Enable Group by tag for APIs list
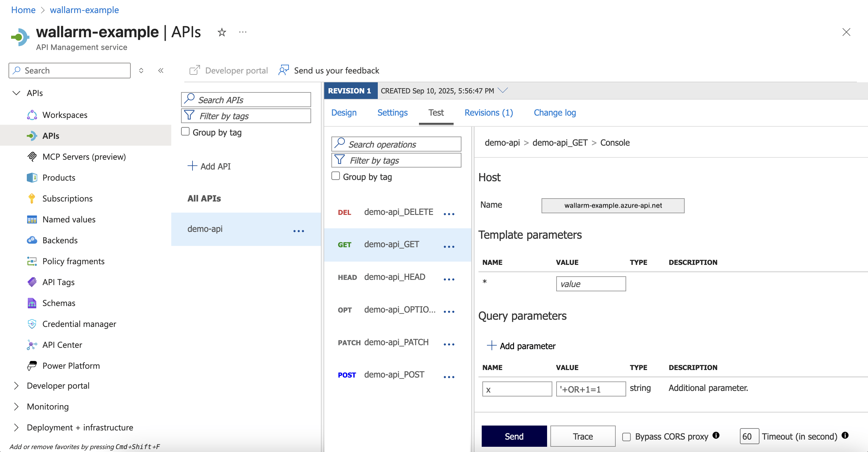The width and height of the screenshot is (868, 452). pyautogui.click(x=185, y=132)
